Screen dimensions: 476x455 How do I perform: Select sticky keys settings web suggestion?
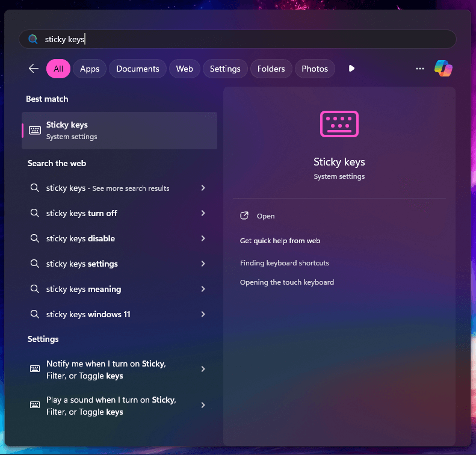click(119, 264)
